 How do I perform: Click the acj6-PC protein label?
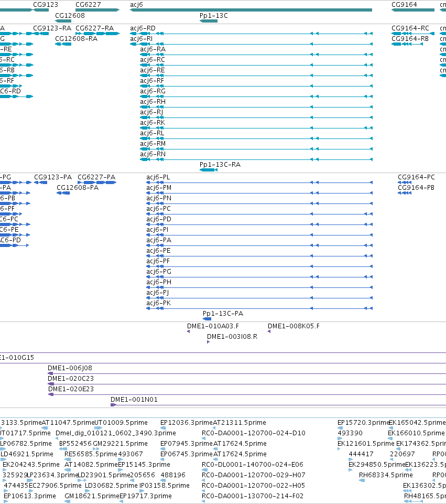[x=158, y=209]
